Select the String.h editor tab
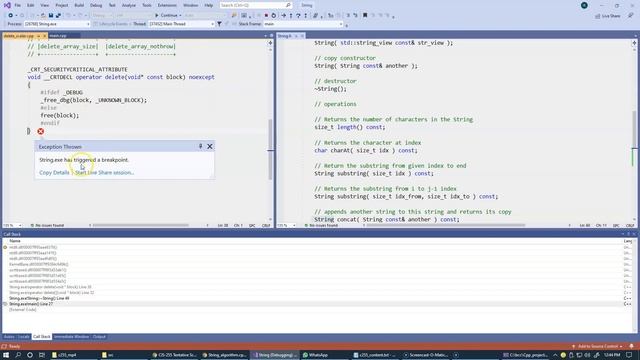 coord(284,36)
